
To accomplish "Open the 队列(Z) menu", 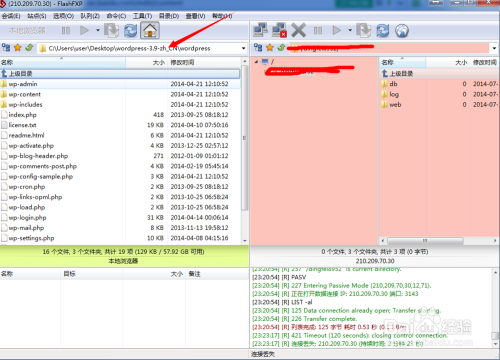I will [90, 16].
